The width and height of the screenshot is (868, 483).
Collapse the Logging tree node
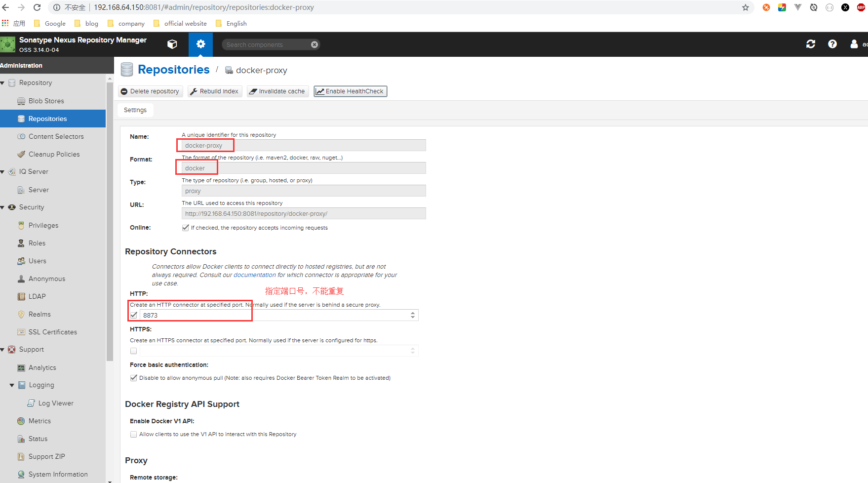[12, 385]
